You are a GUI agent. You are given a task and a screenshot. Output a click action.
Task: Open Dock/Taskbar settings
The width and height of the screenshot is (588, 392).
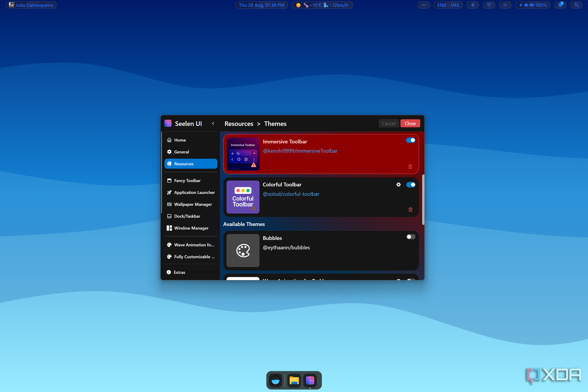[x=191, y=216]
